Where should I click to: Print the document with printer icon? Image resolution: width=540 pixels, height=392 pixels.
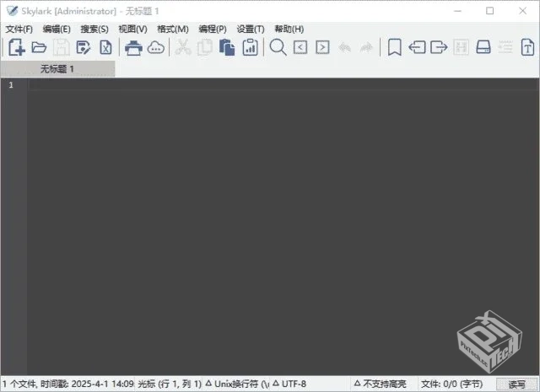click(133, 47)
